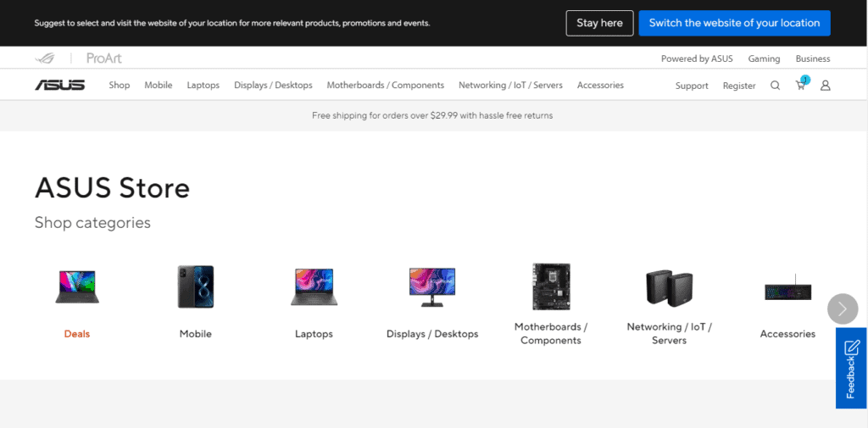Click the Motherboards / Components category label
The width and height of the screenshot is (868, 428).
551,333
